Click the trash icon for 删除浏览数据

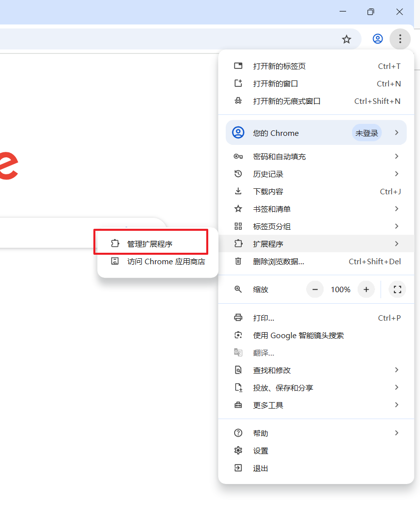point(238,261)
